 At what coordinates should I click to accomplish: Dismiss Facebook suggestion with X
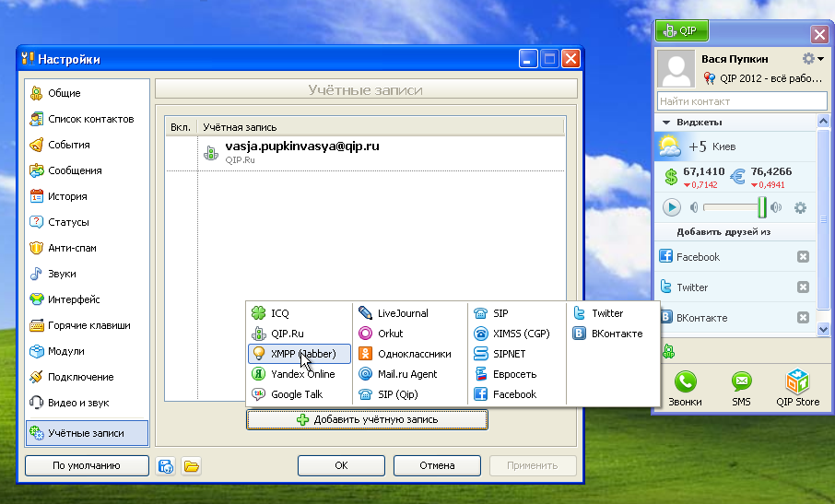(803, 257)
